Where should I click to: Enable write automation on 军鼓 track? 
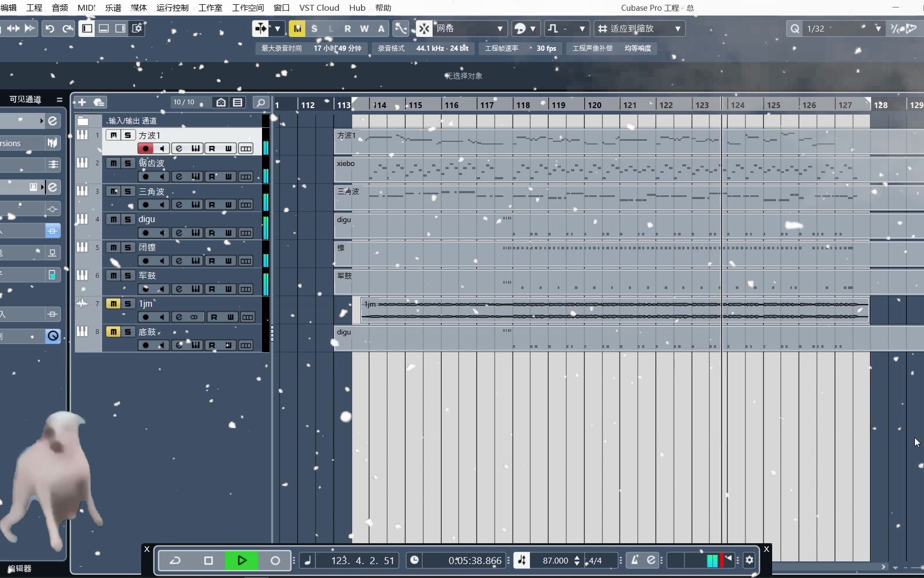[x=229, y=289]
